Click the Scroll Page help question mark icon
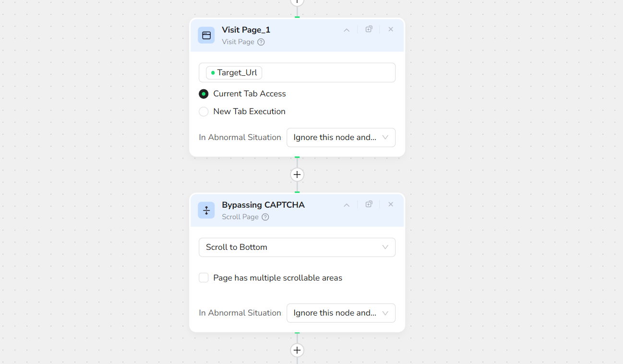This screenshot has height=364, width=623. pos(265,217)
